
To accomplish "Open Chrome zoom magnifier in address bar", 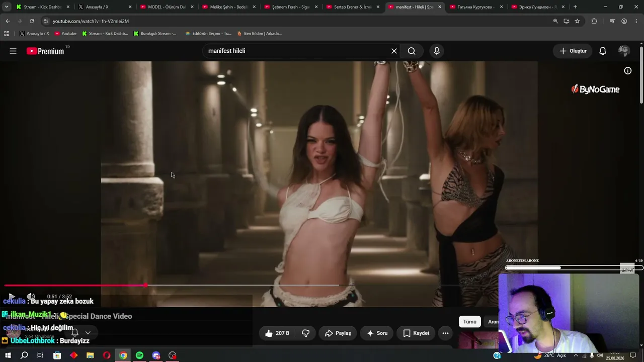I will coord(555,21).
